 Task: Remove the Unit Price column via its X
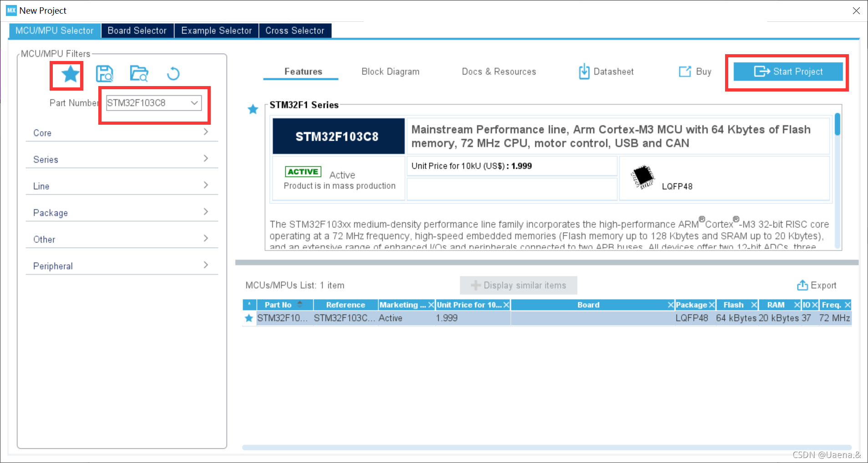coord(506,305)
